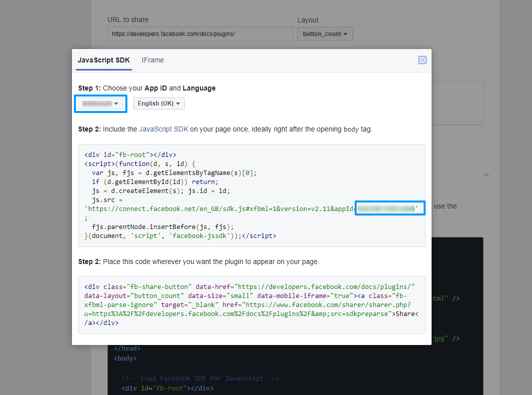Switch to the JavaScript SDK tab

tap(104, 60)
